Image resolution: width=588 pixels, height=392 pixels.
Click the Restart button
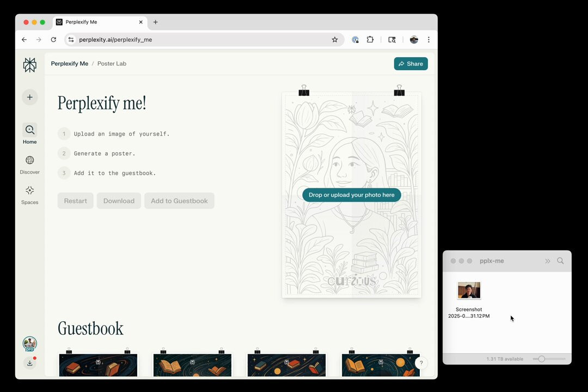[x=75, y=201]
